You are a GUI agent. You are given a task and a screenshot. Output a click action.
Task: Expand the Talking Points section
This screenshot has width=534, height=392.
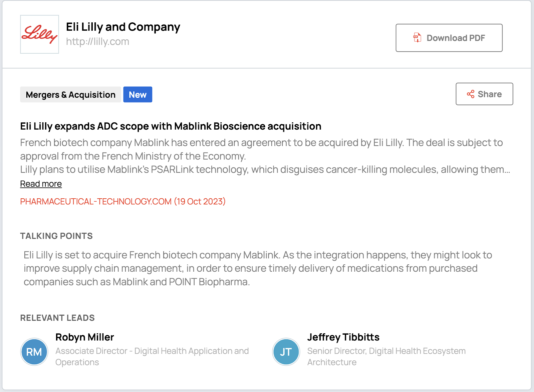click(x=56, y=236)
